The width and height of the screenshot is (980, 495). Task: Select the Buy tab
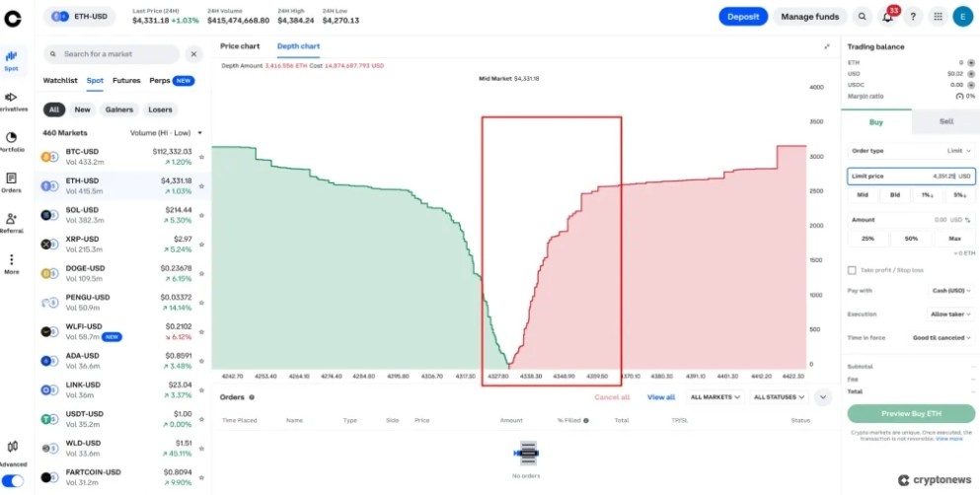pos(876,121)
